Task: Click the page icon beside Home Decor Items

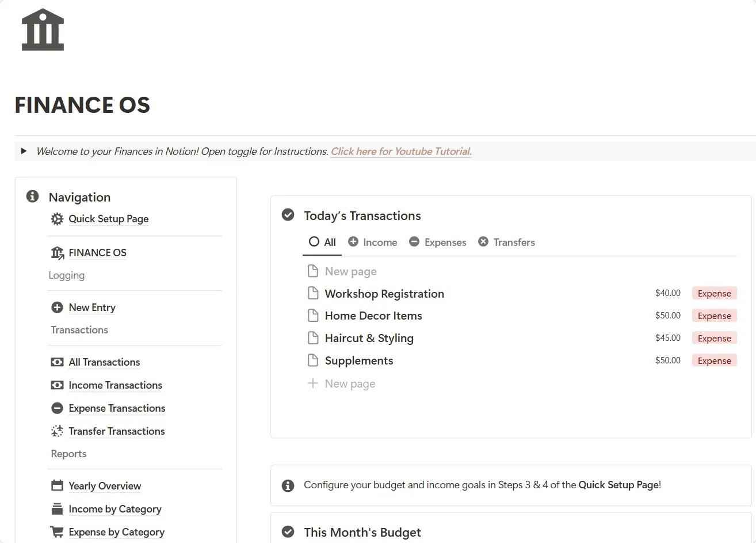Action: pos(313,316)
